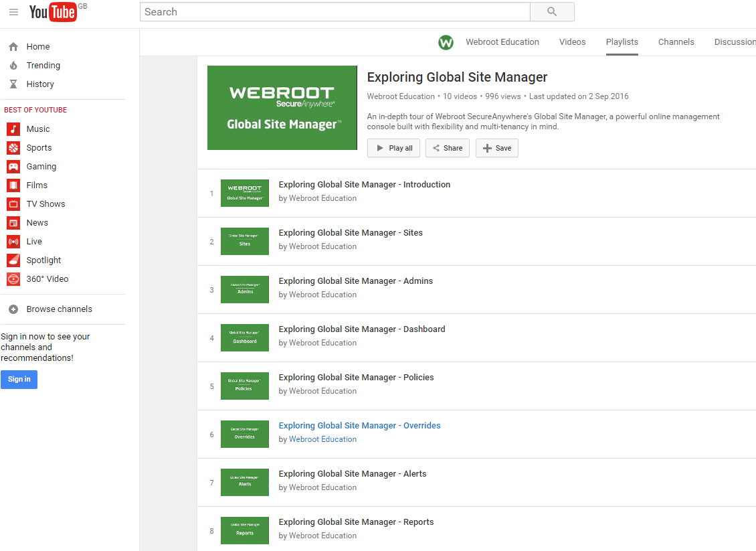
Task: Open the Webroot Education channel tab
Action: click(502, 42)
